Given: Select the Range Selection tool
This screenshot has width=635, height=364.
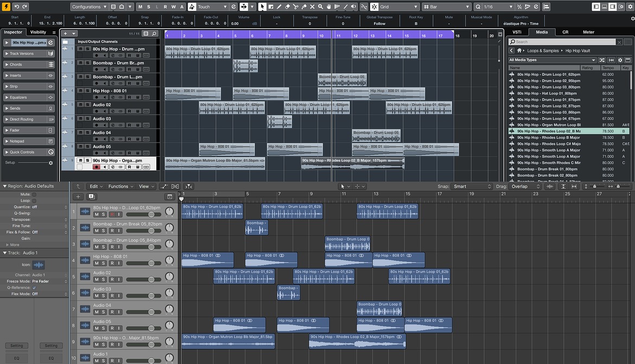Looking at the screenshot, I should tap(270, 7).
